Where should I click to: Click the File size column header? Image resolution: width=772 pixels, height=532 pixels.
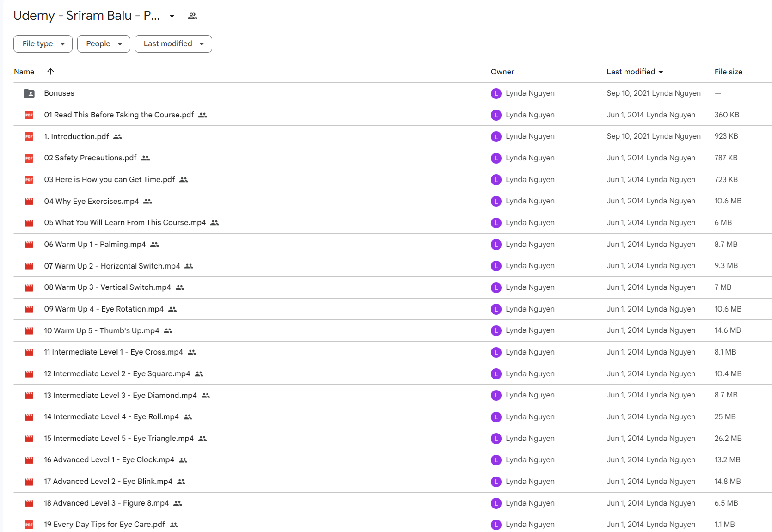pos(729,72)
